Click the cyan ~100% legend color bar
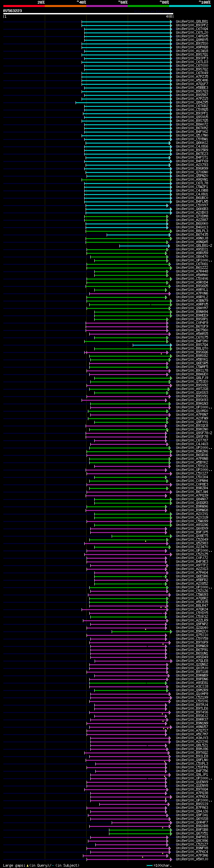Image resolution: width=214 pixels, height=868 pixels. (190, 6)
